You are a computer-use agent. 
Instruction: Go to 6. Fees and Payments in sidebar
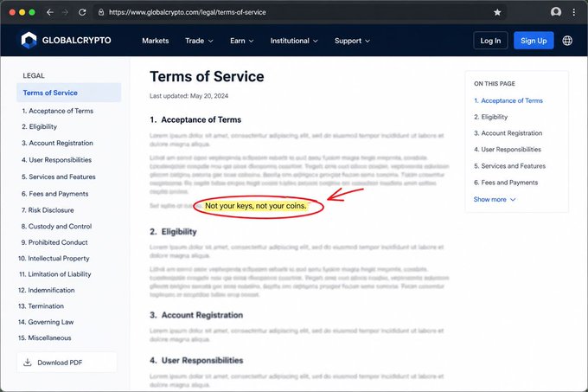(54, 194)
